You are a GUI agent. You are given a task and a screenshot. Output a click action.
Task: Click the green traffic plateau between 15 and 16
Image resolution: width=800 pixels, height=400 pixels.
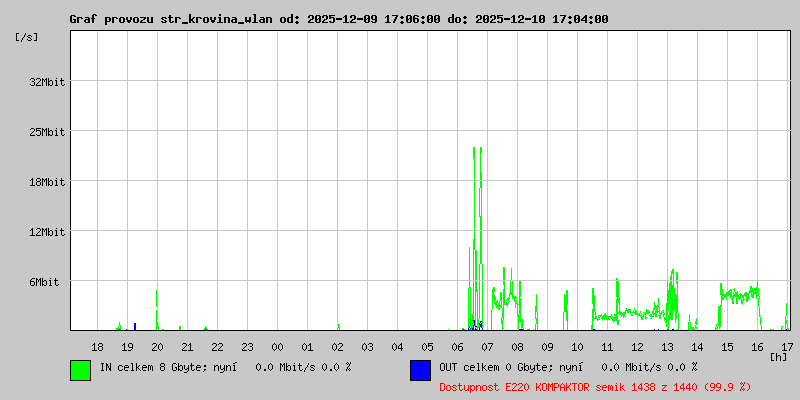[740, 295]
